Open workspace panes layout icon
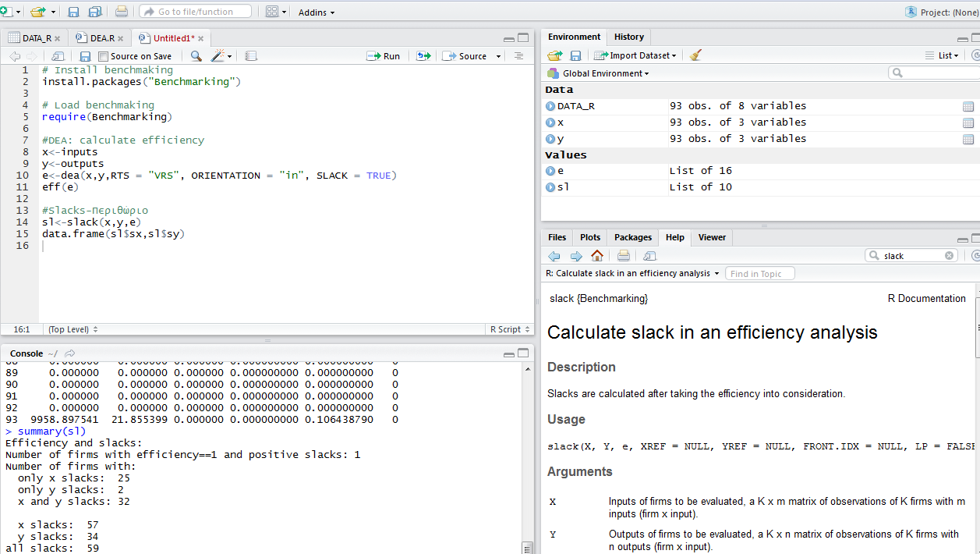Image resolution: width=980 pixels, height=554 pixels. pyautogui.click(x=271, y=12)
